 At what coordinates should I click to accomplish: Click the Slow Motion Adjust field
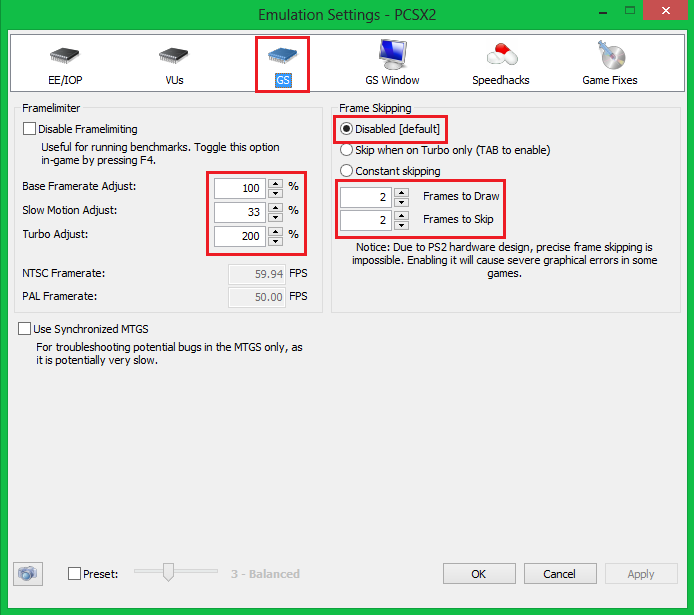coord(240,212)
